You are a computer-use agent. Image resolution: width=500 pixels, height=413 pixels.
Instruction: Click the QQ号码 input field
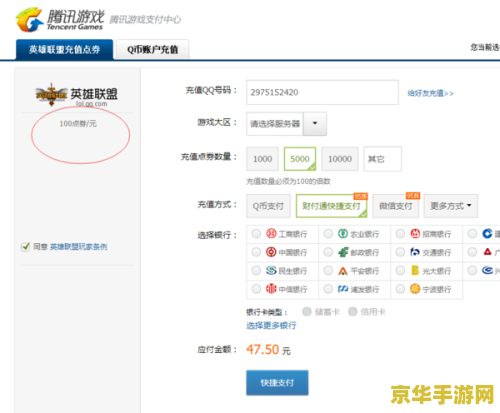coord(322,92)
